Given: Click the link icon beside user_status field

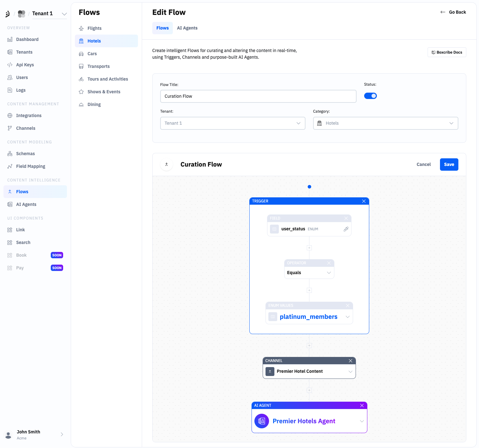Looking at the screenshot, I should [x=346, y=229].
